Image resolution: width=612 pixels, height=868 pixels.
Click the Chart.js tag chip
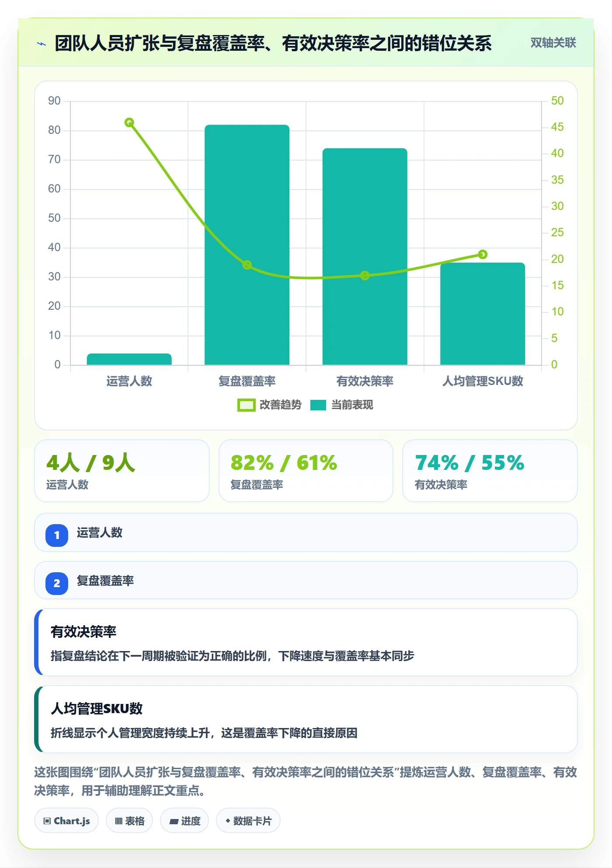coord(66,821)
